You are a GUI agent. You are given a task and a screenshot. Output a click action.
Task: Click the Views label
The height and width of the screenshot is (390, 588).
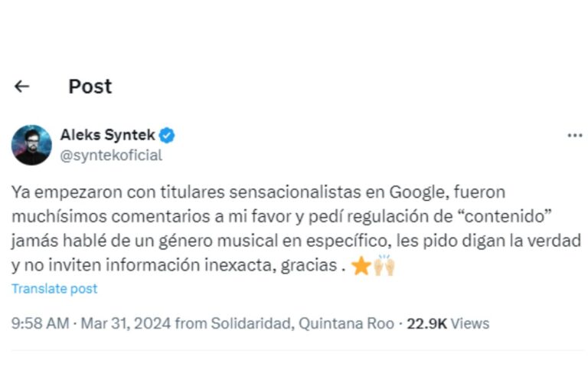point(470,323)
